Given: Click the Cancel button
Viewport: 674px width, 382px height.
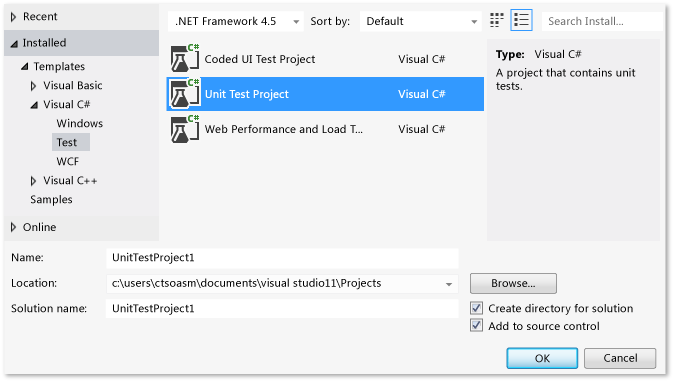Looking at the screenshot, I should pos(620,358).
